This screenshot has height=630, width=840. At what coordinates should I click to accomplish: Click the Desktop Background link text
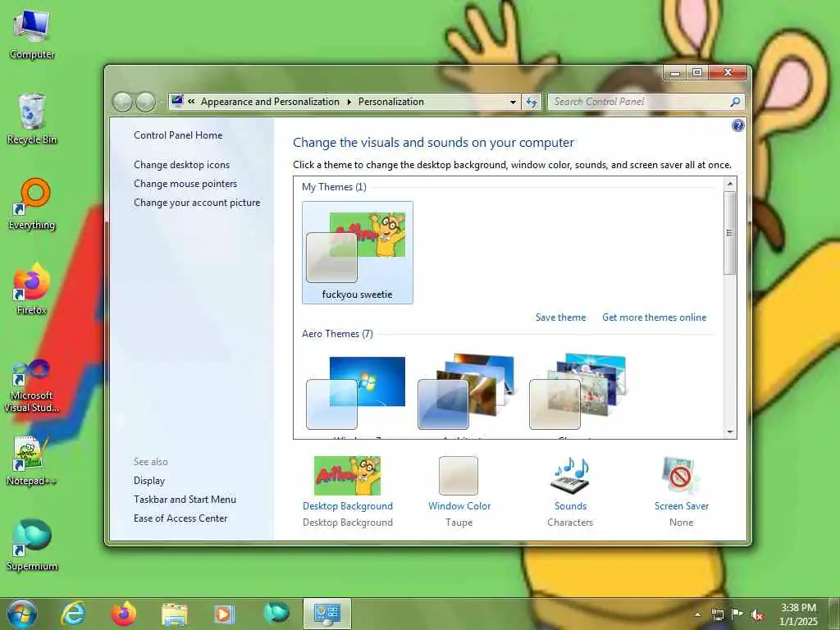point(348,505)
